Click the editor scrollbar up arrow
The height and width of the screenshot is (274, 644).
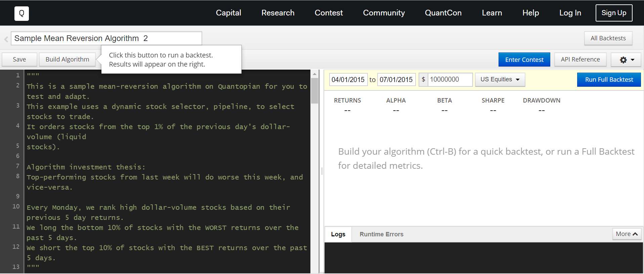[314, 74]
